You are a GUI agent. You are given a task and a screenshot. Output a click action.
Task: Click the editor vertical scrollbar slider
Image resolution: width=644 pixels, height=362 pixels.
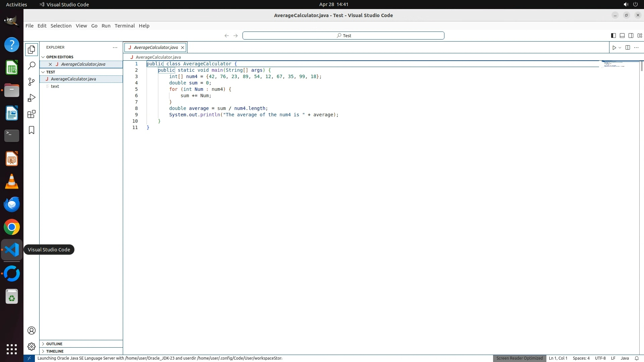[x=641, y=66]
